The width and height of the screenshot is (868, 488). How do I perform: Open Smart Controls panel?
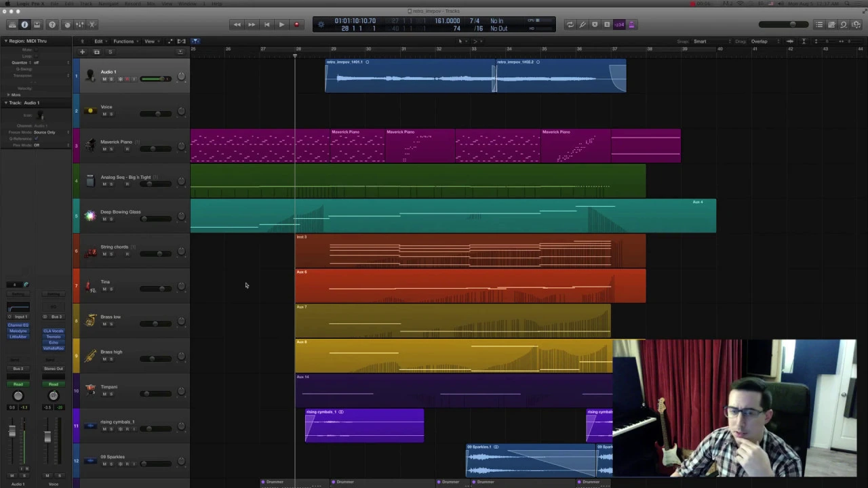(x=66, y=24)
